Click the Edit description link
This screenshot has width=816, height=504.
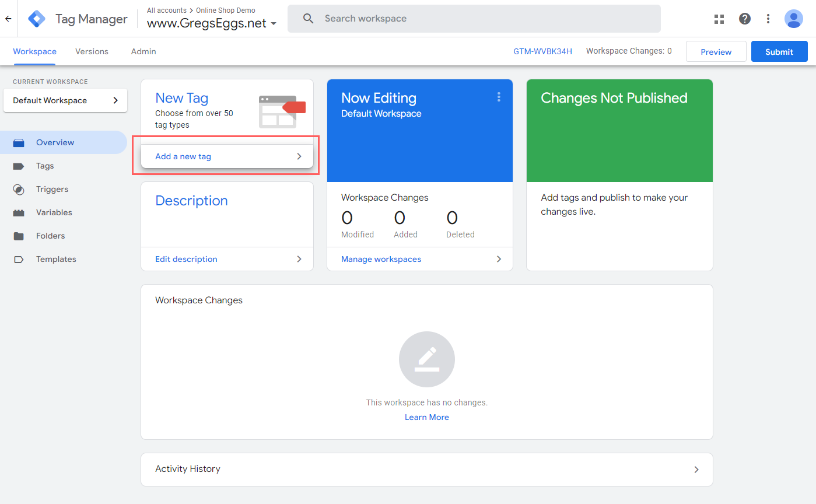coord(186,259)
